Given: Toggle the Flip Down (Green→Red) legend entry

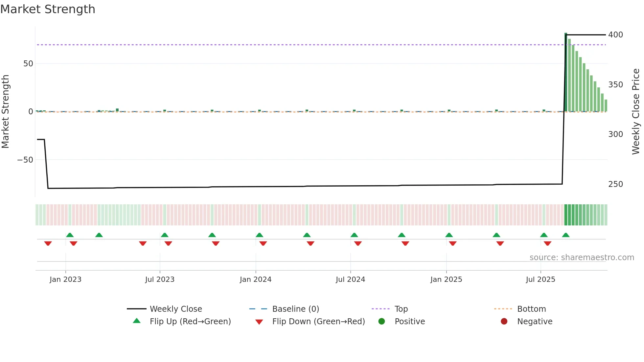Looking at the screenshot, I should 310,321.
